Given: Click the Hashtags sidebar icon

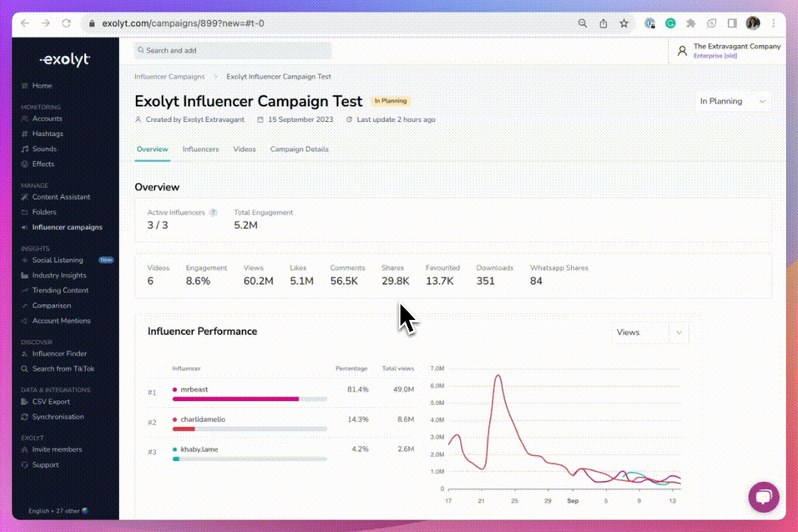Looking at the screenshot, I should pyautogui.click(x=24, y=134).
